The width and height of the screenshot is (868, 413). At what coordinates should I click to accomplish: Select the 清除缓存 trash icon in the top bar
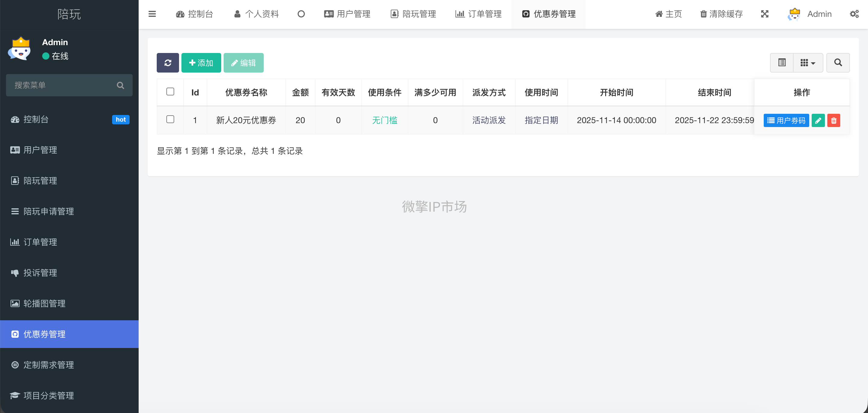[703, 14]
